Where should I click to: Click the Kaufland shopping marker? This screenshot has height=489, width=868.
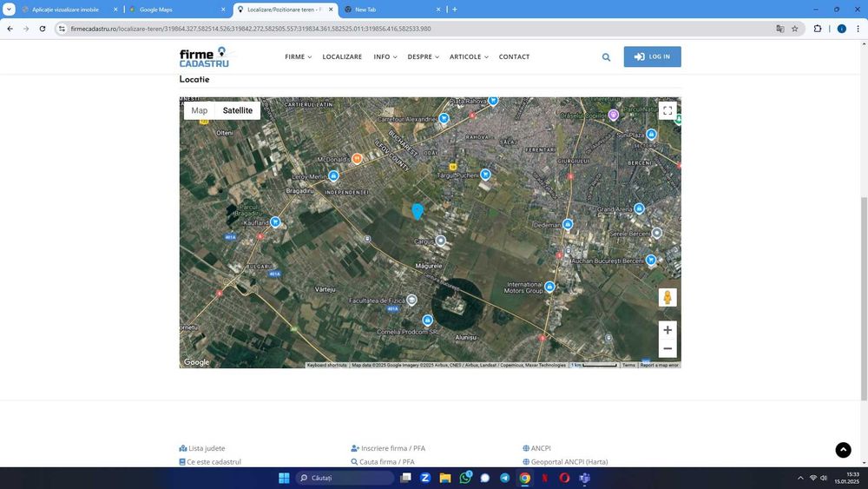275,222
